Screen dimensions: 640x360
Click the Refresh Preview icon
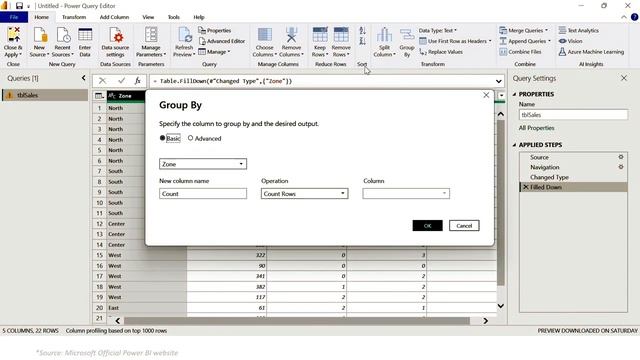(184, 36)
